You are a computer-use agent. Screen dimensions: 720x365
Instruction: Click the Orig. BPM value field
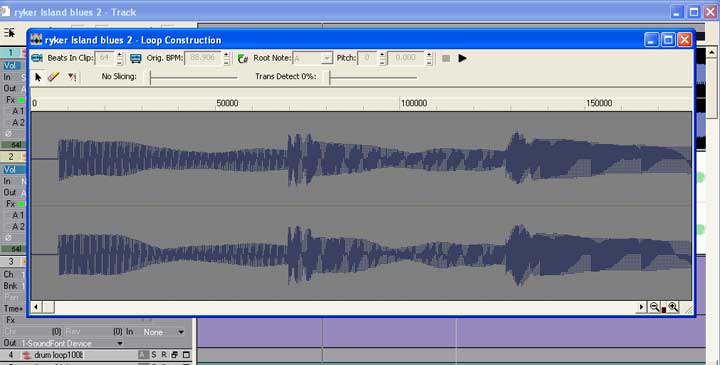coord(203,58)
